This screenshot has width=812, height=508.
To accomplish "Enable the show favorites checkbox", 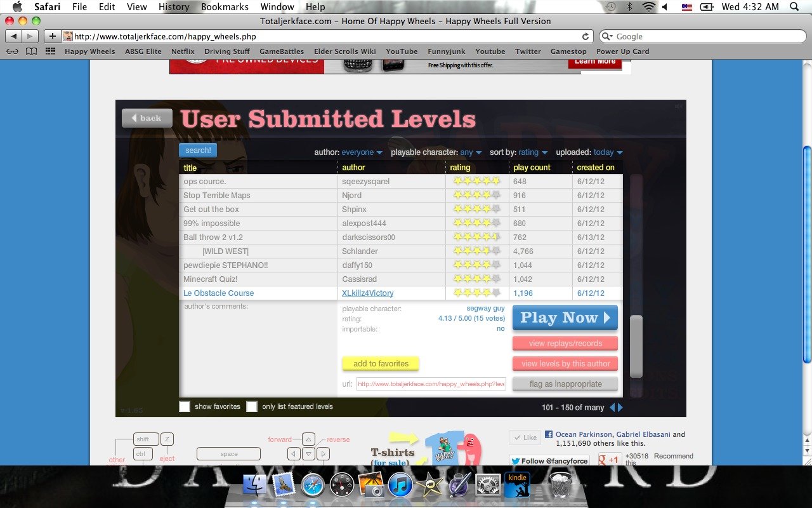I will click(x=185, y=406).
